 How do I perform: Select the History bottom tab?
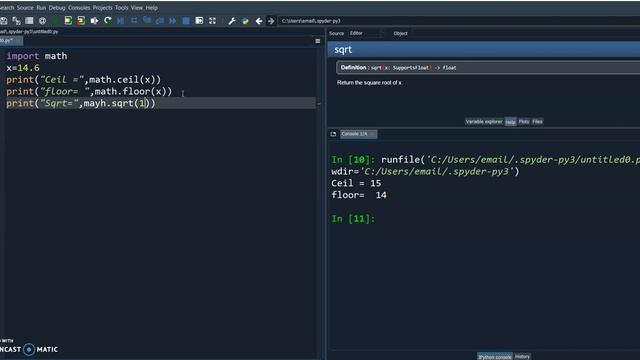pyautogui.click(x=522, y=357)
